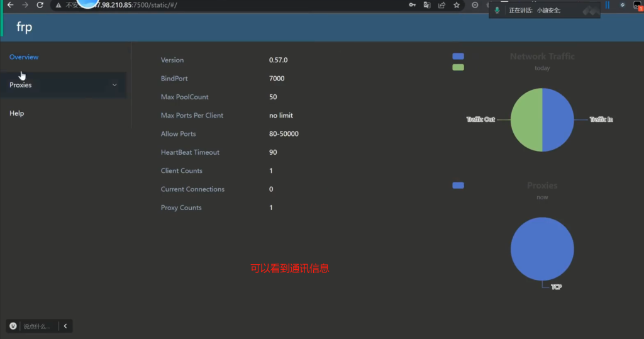Toggle Traffic Out green legend swatch
Screen dimensions: 644x339
coord(458,67)
